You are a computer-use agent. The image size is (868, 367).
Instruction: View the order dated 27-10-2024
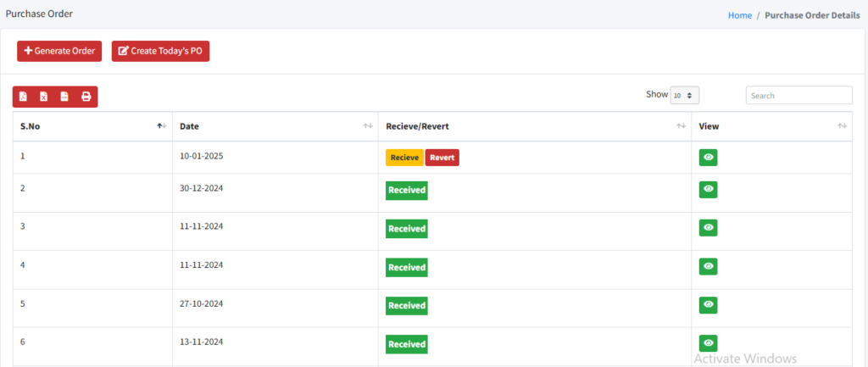708,304
